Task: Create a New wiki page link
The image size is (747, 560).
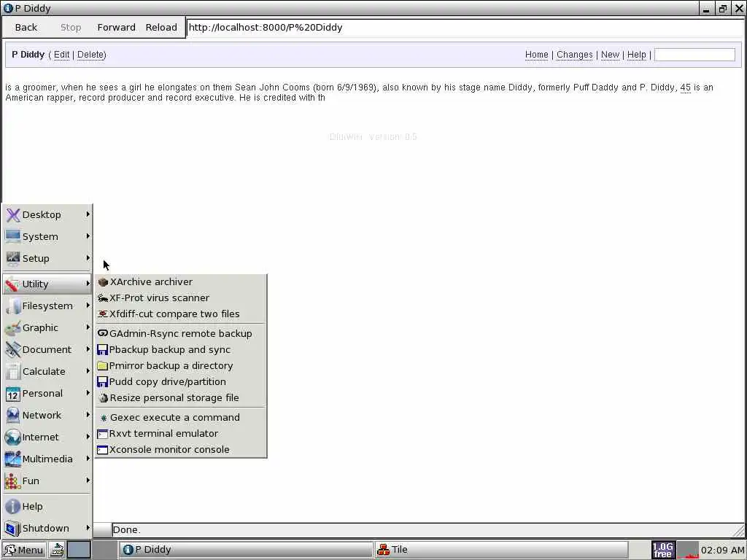Action: coord(610,55)
